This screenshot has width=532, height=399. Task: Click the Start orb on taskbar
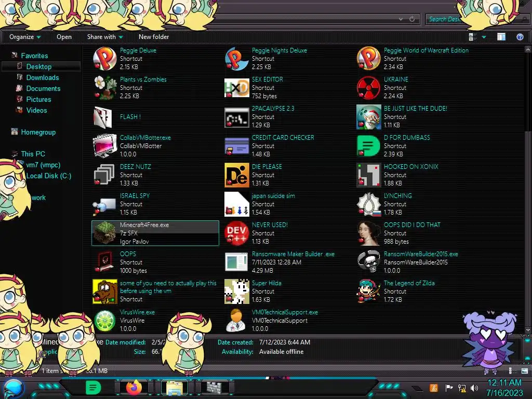14,389
